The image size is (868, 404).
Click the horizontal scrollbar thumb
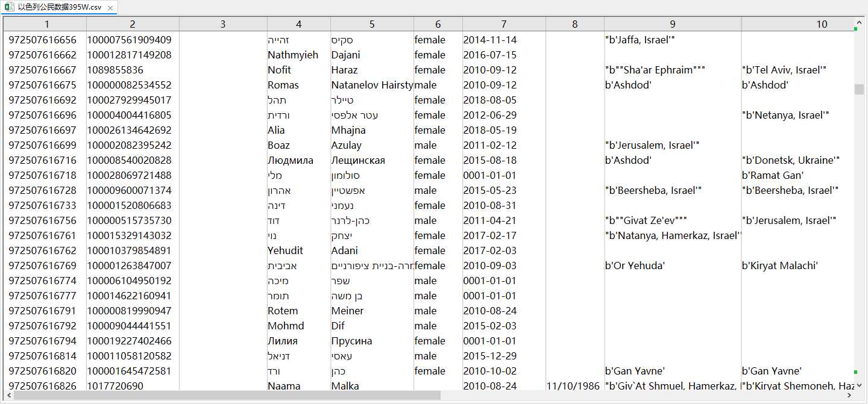[x=227, y=396]
